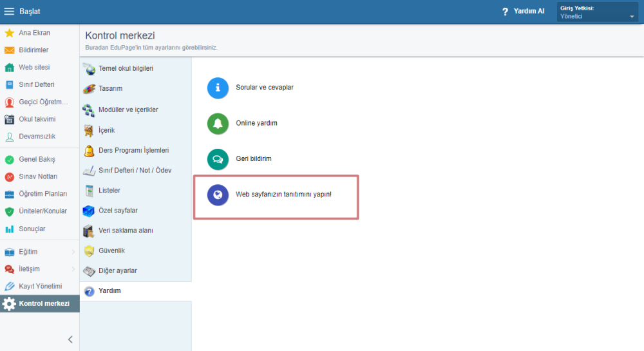Select Özel sayfalar in the settings menu

click(x=135, y=211)
